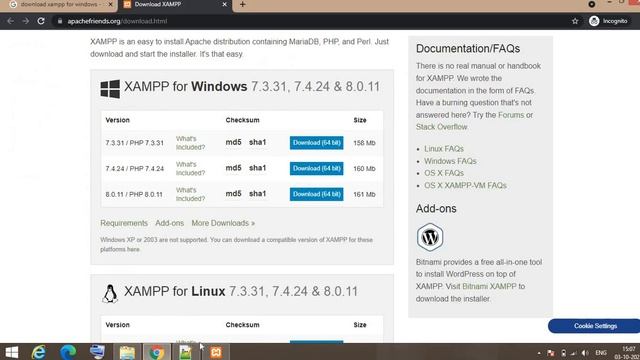Download XAMPP 8.0.11 (64 bit)

coord(316,194)
